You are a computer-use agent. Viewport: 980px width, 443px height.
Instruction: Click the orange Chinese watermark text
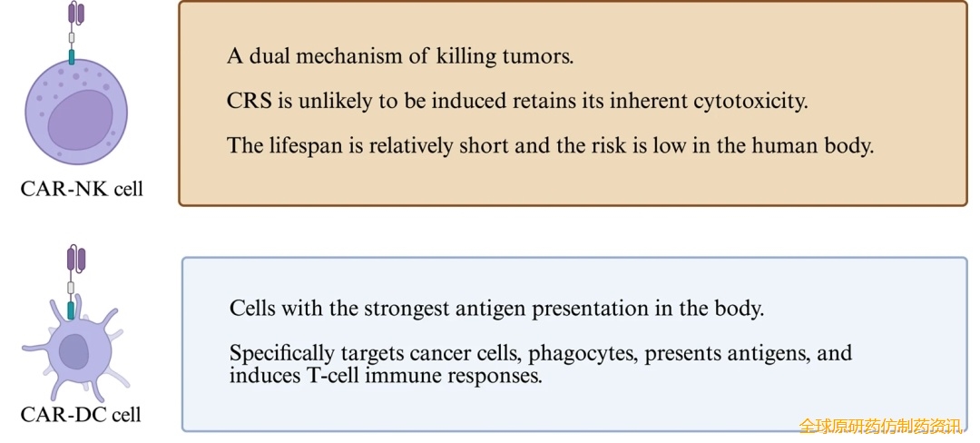tap(878, 426)
